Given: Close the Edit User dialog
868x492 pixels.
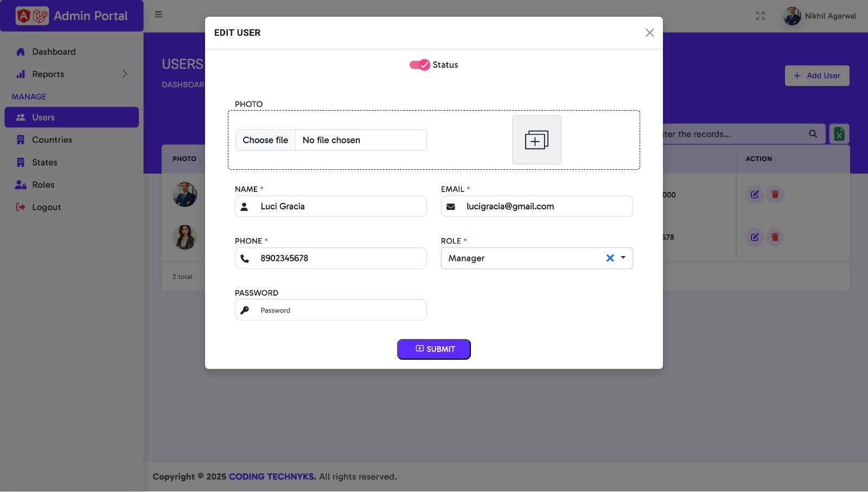Looking at the screenshot, I should point(649,33).
